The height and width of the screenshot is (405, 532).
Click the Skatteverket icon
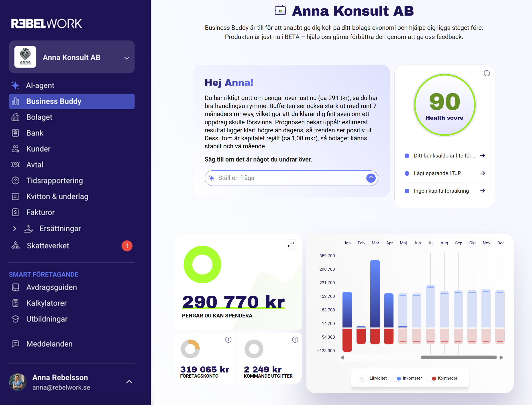(15, 245)
